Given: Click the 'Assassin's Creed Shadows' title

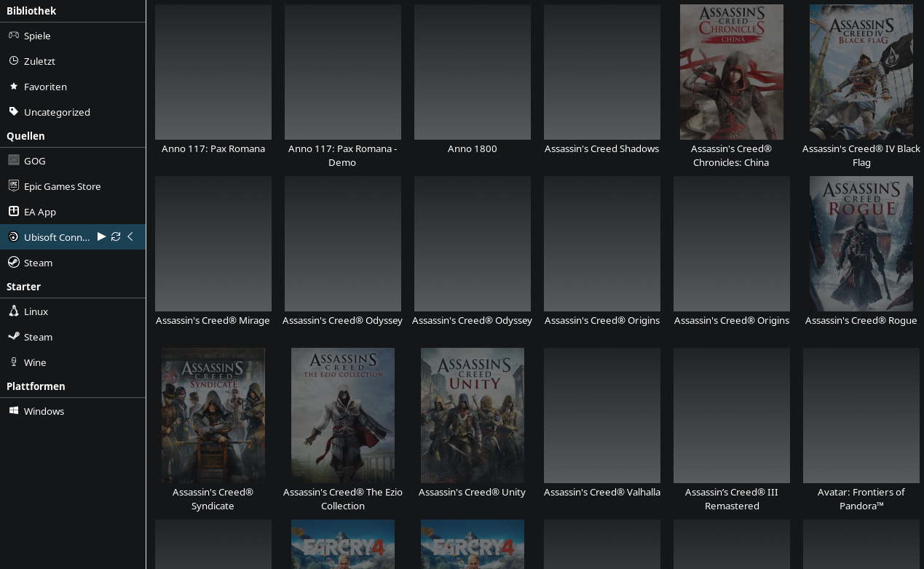Looking at the screenshot, I should pyautogui.click(x=602, y=148).
